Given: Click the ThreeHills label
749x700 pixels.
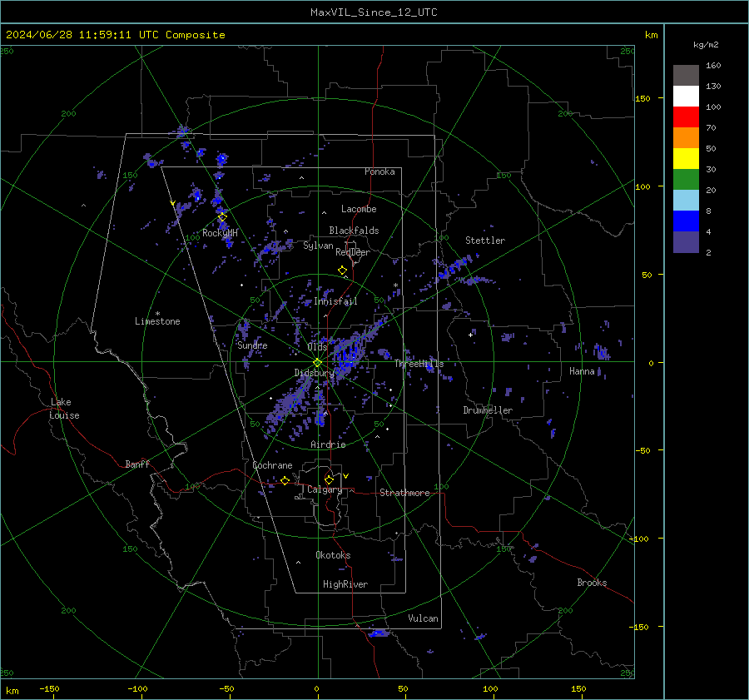Looking at the screenshot, I should click(x=419, y=364).
